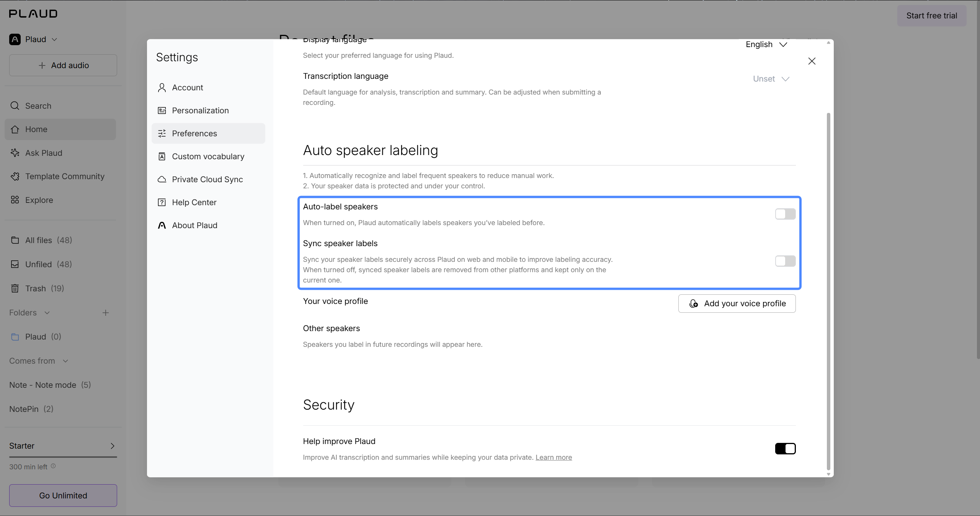Open Note - Note mode (5) filter
Viewport: 980px width, 516px height.
[x=50, y=385]
